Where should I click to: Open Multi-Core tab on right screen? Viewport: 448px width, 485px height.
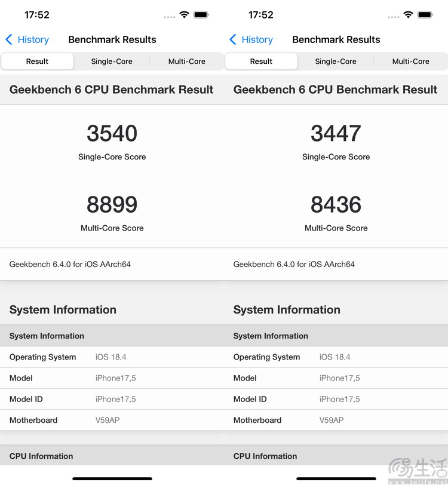point(410,62)
